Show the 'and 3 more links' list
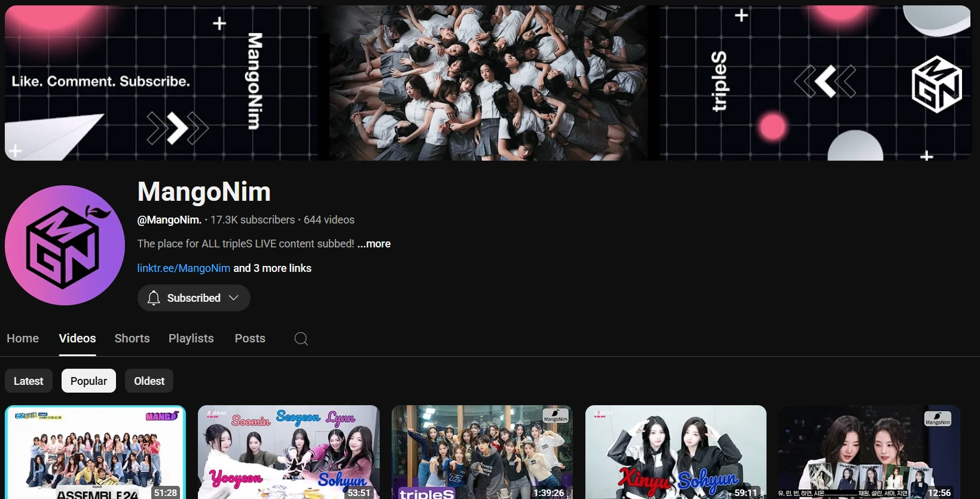Screen dimensions: 980x499 [272, 268]
